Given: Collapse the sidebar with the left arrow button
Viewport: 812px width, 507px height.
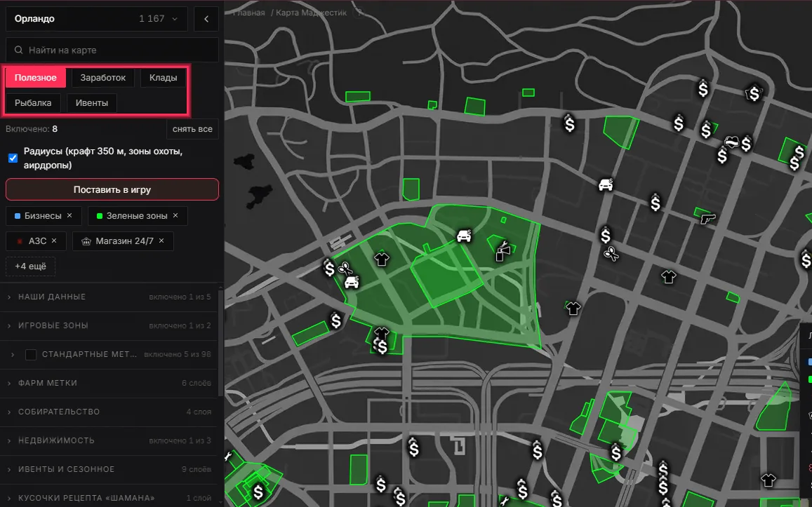Looking at the screenshot, I should point(206,19).
